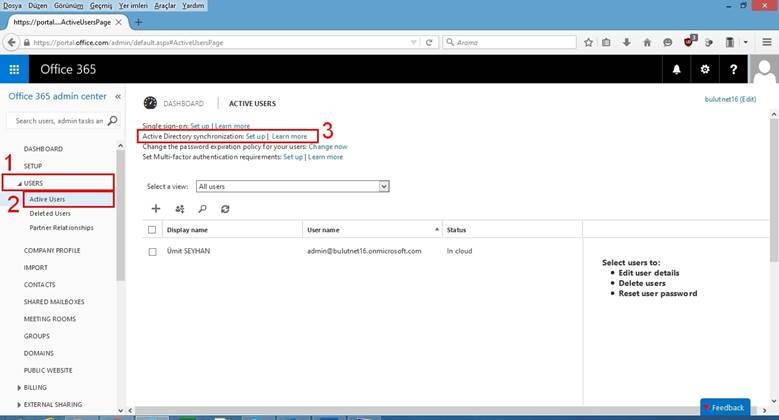Click Set up for Multi-factor authentication
Image resolution: width=779 pixels, height=420 pixels.
point(293,157)
